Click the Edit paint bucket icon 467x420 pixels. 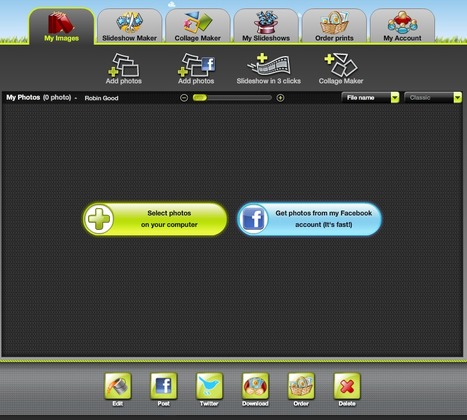[x=118, y=386]
